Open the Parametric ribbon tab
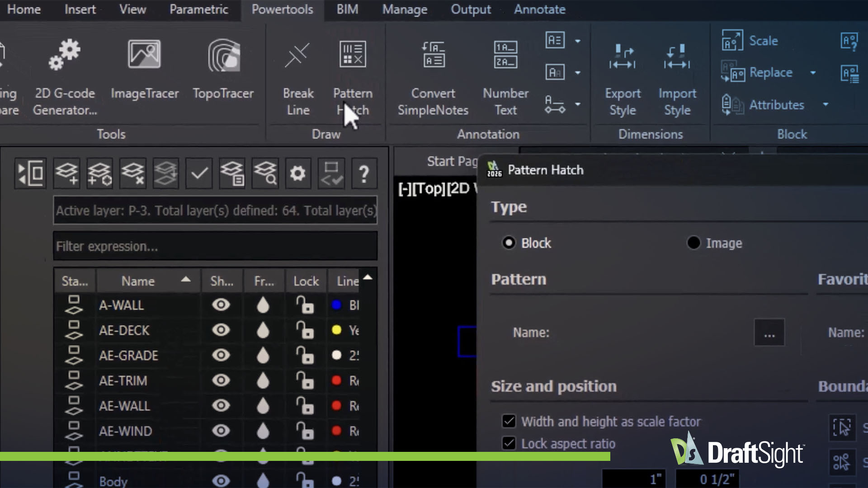This screenshot has width=868, height=488. pos(199,9)
